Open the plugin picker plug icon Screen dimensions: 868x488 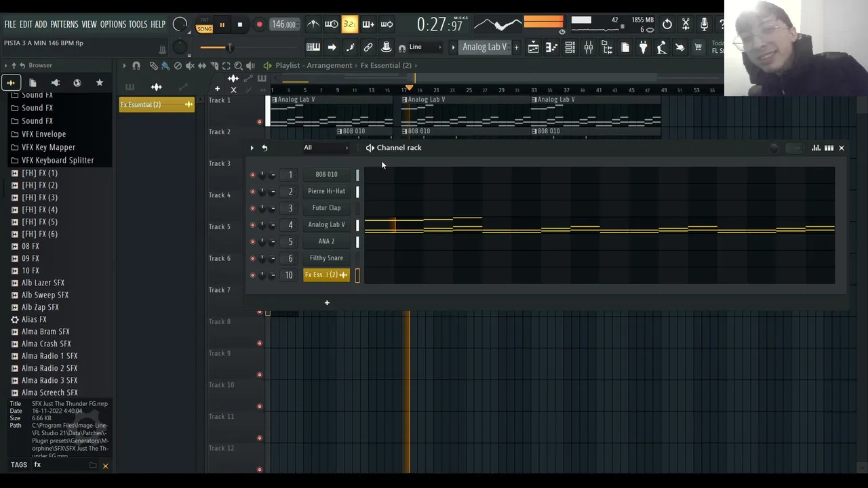644,47
